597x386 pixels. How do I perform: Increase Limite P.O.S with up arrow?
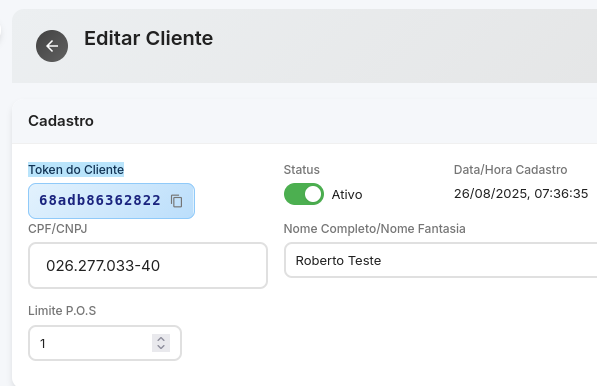coord(161,339)
